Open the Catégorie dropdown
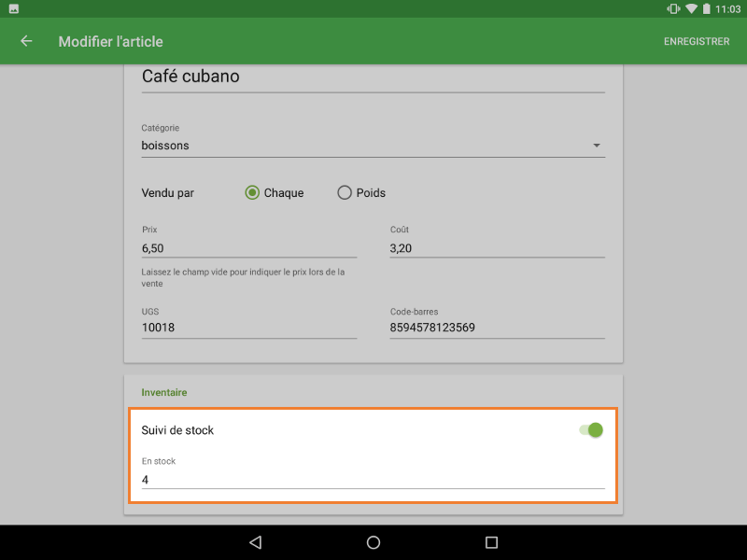The image size is (747, 560). (x=599, y=146)
